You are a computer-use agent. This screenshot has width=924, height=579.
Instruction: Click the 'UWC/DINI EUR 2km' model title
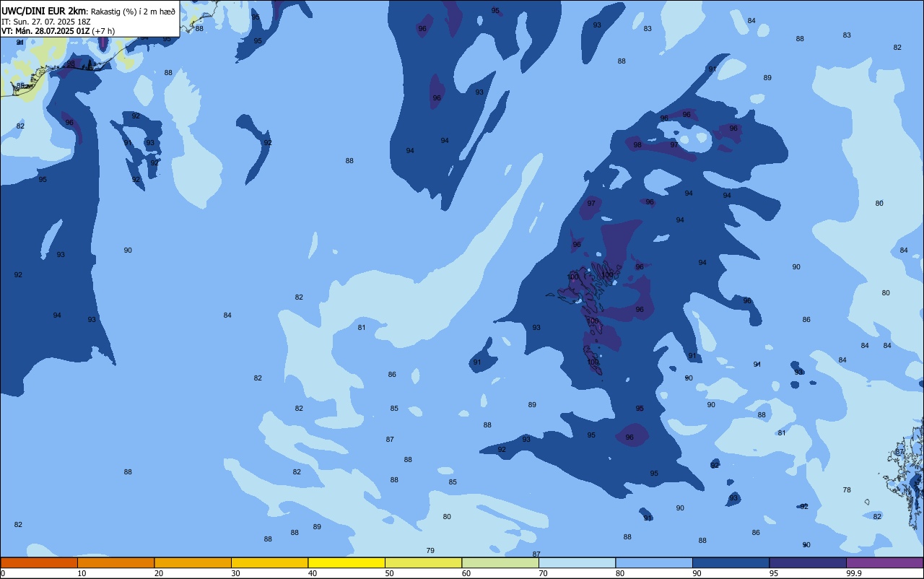43,11
